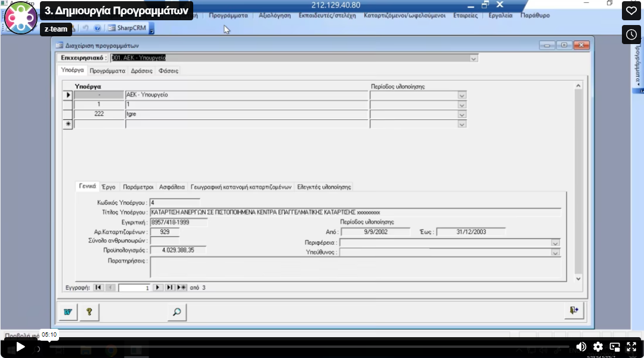Screen dimensions: 644x358
Task: Expand the Επιχειρησιακό dropdown
Action: [x=473, y=58]
